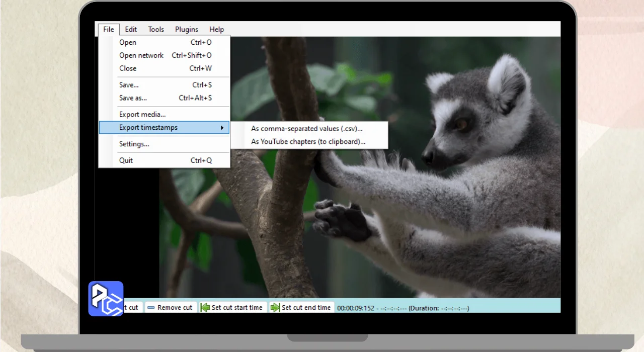The image size is (644, 352).
Task: Choose Open network from File menu
Action: click(141, 55)
